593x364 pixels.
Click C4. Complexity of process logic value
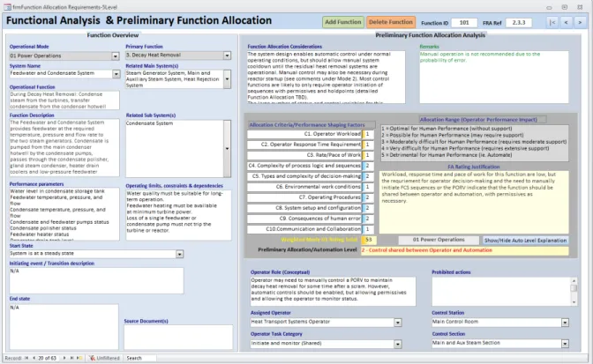point(368,166)
